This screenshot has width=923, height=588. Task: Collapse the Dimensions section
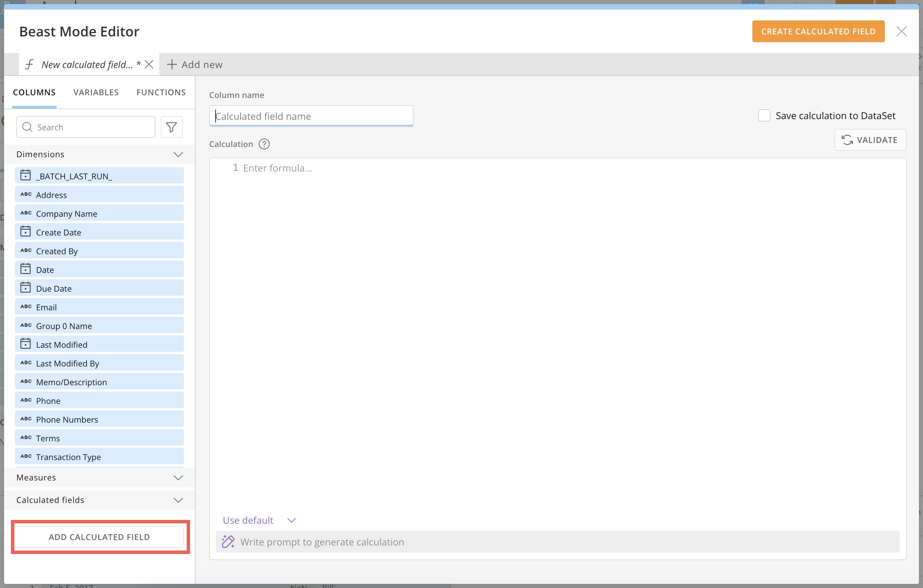(x=178, y=154)
